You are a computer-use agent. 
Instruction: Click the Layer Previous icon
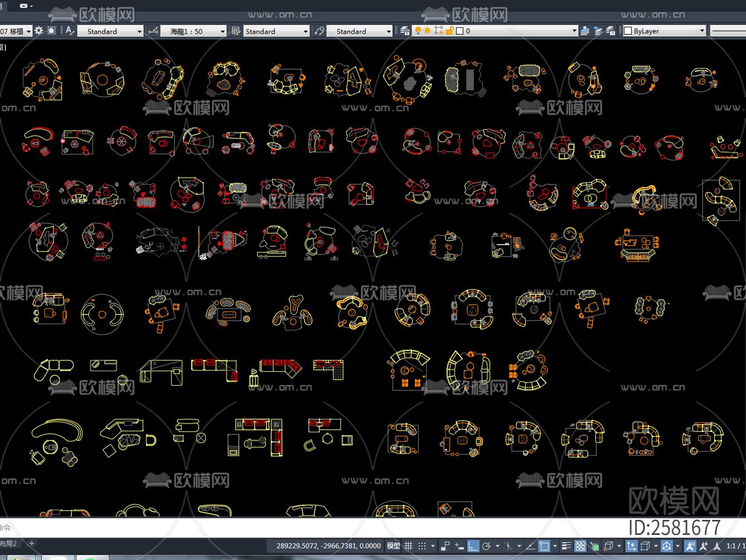pyautogui.click(x=598, y=31)
